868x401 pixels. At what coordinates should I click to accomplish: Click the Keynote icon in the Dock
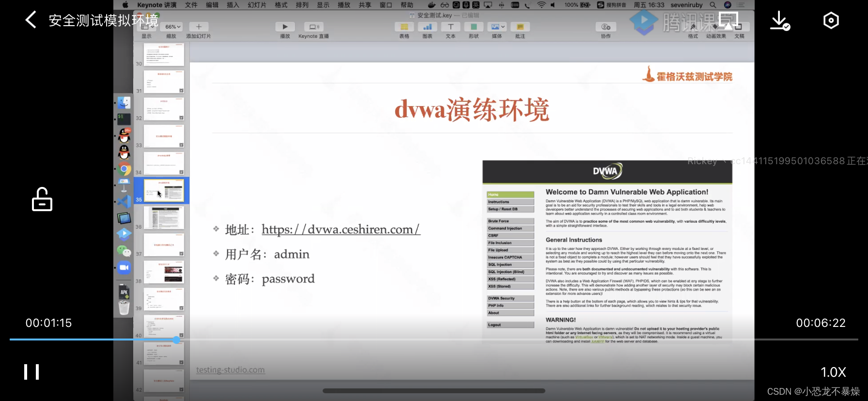(124, 185)
